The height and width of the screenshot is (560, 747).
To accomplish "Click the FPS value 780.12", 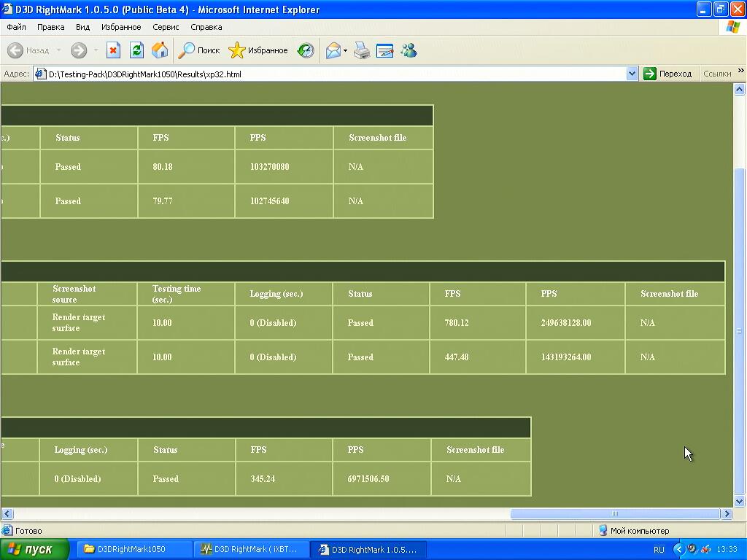I will (457, 323).
